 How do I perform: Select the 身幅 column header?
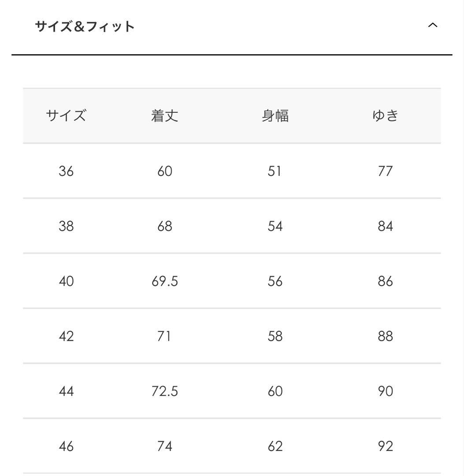(275, 115)
